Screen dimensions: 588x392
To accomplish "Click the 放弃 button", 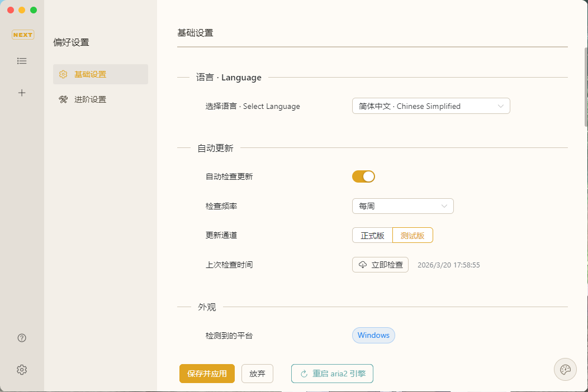I will [x=257, y=374].
